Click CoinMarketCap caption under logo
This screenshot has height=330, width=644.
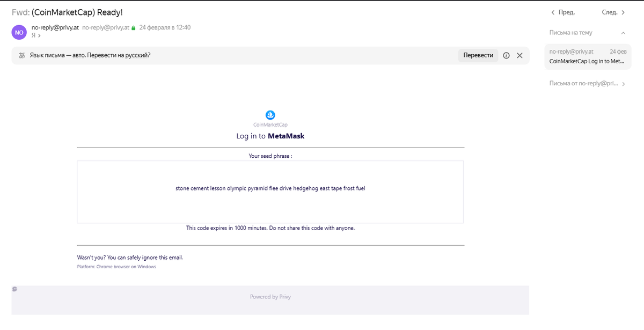click(x=270, y=125)
